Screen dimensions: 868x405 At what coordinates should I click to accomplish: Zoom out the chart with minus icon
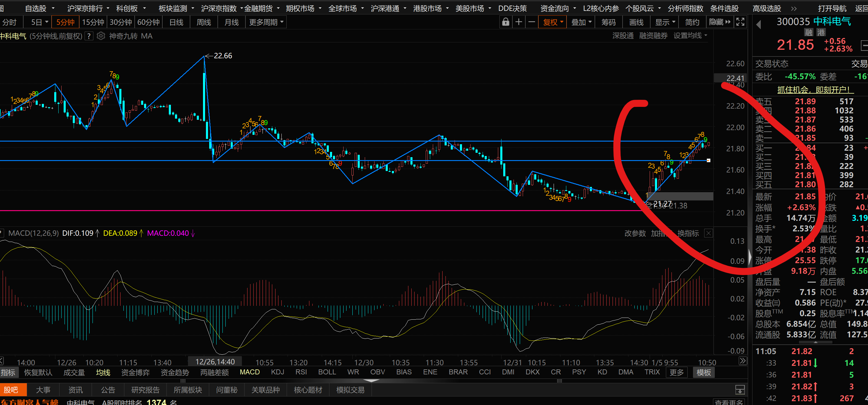532,22
